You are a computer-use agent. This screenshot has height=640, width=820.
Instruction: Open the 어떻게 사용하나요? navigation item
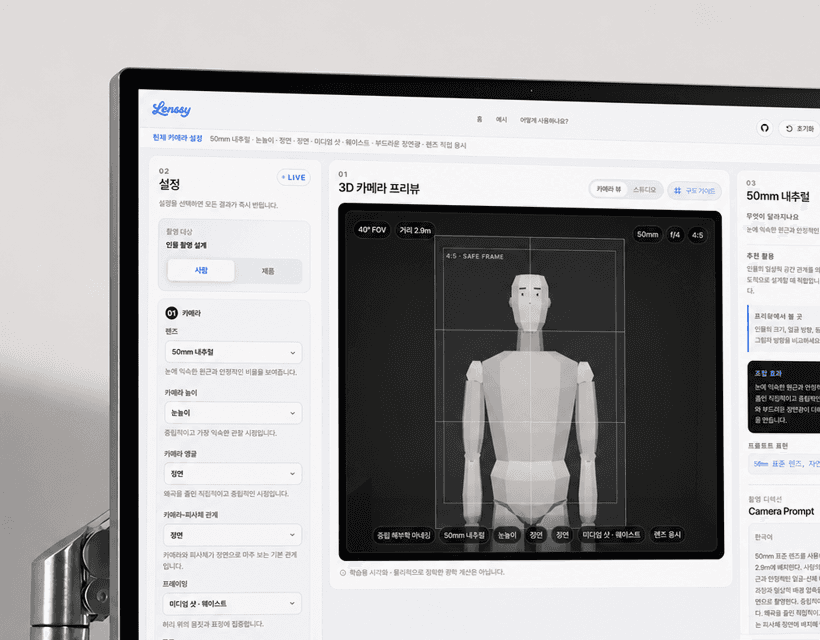pyautogui.click(x=544, y=121)
